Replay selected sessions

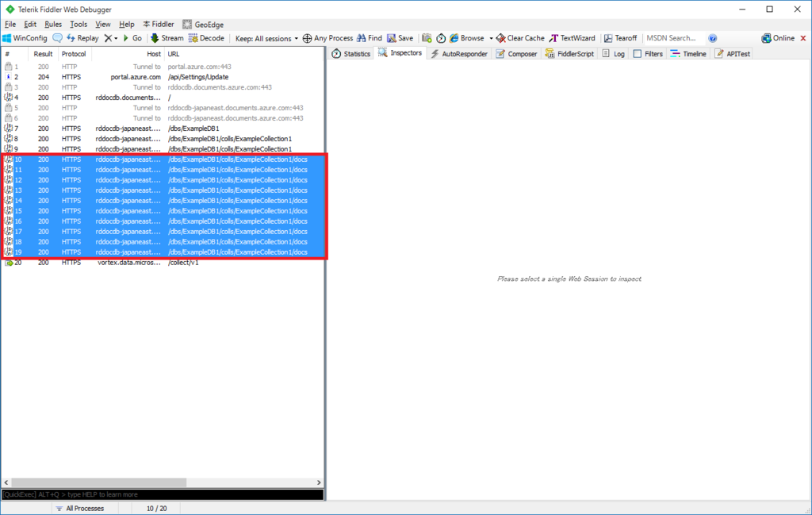[82, 38]
